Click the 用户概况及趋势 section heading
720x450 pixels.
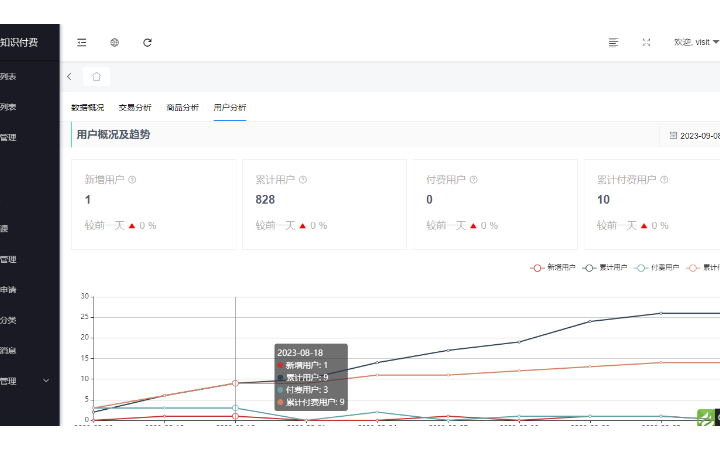(113, 135)
